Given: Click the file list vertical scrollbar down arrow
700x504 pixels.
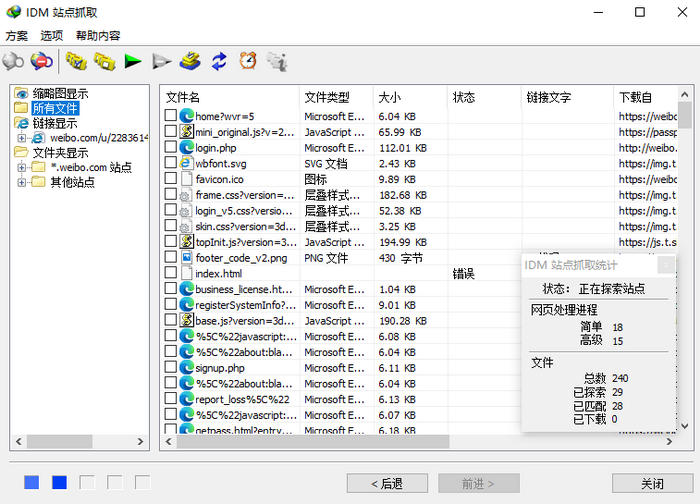Looking at the screenshot, I should [684, 426].
